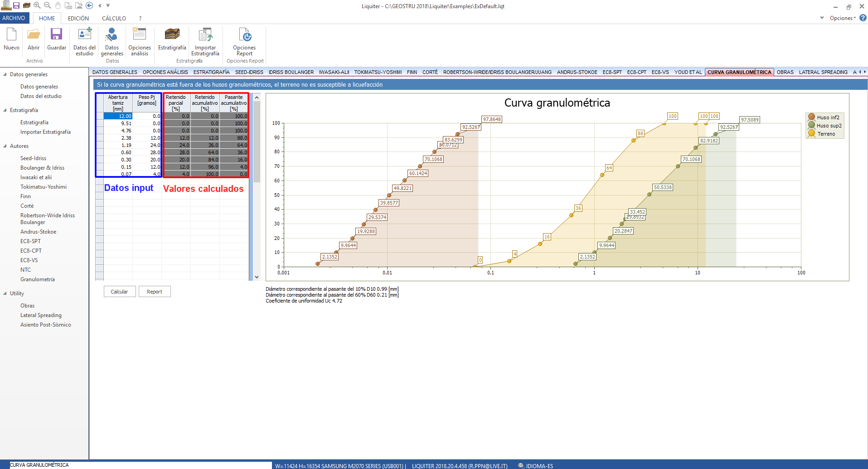This screenshot has width=868, height=469.
Task: Collapse the Autores tree group
Action: tap(5, 146)
